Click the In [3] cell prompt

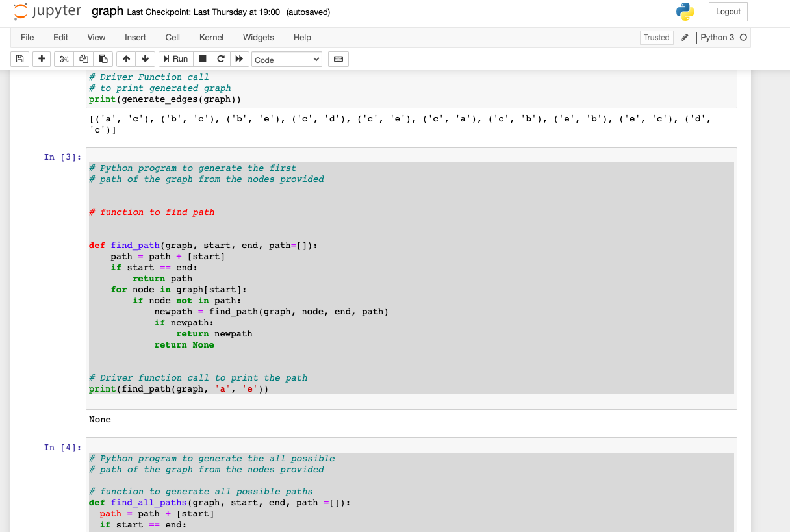tap(62, 157)
